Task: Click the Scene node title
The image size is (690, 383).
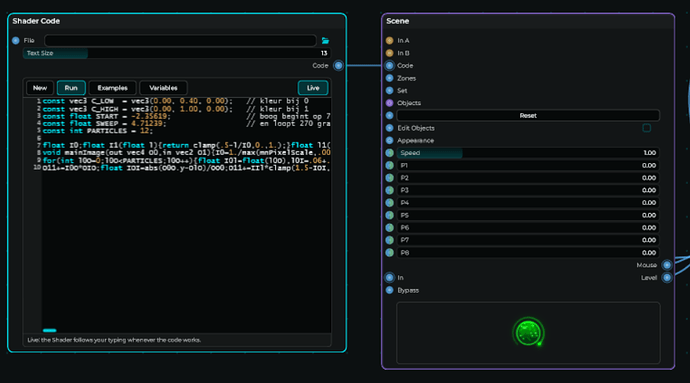Action: point(397,21)
